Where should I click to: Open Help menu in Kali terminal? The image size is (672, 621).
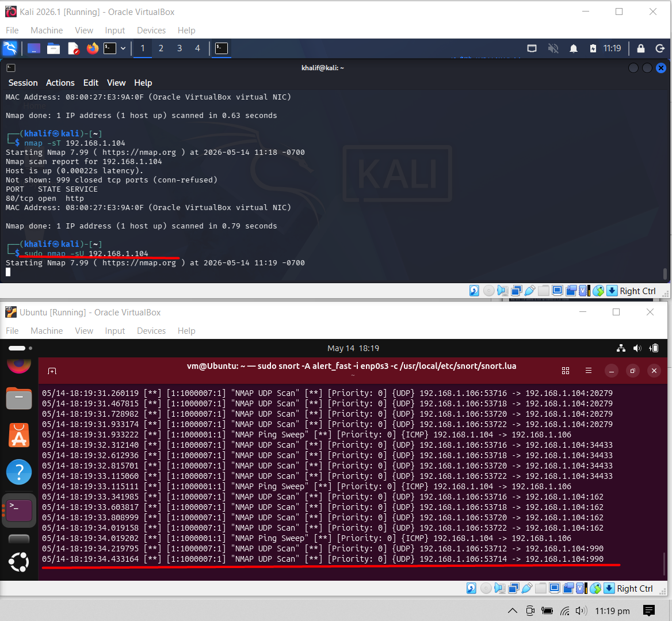pyautogui.click(x=143, y=83)
